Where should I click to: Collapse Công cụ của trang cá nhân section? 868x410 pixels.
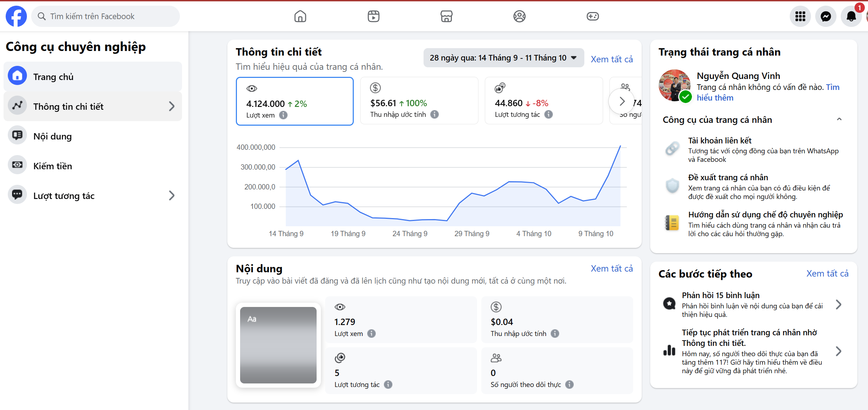pos(839,120)
